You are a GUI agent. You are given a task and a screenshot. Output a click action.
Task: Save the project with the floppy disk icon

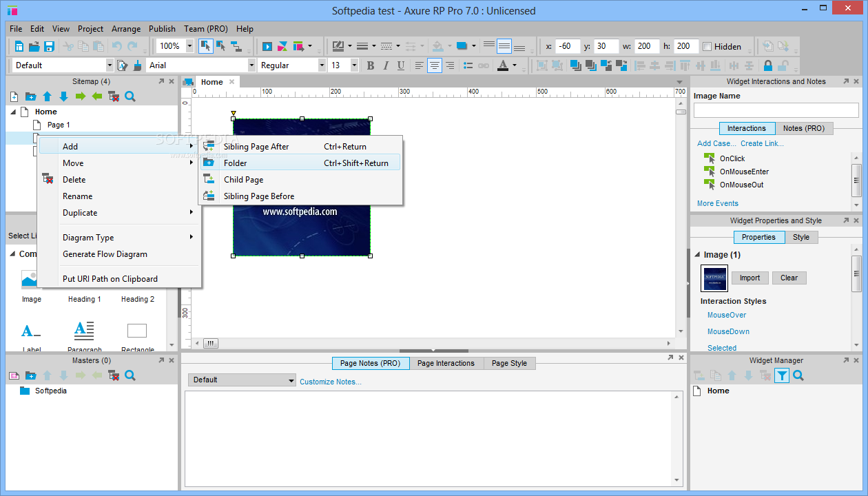coord(49,46)
